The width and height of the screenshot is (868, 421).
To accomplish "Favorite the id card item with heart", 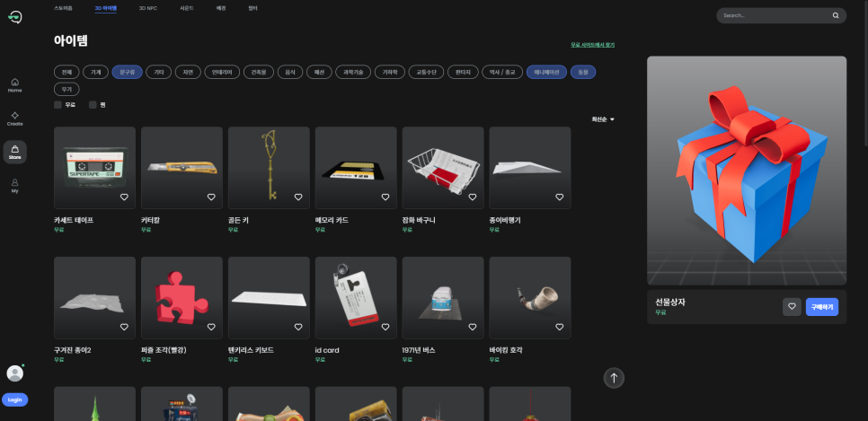I will coord(385,327).
